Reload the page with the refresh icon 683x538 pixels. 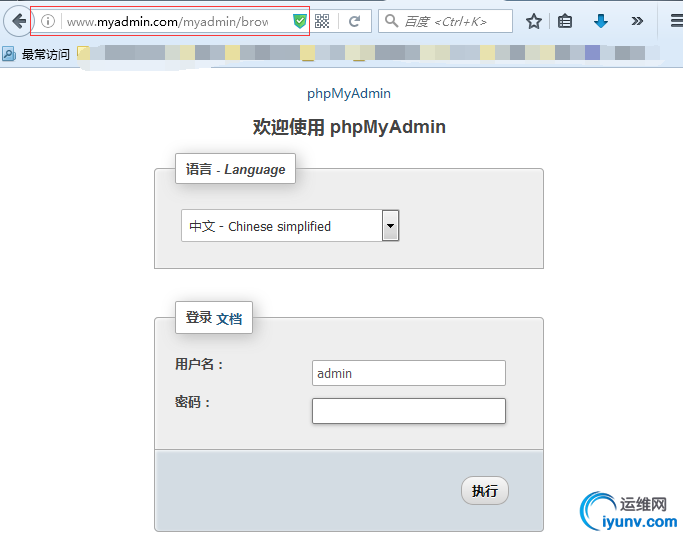tap(355, 21)
